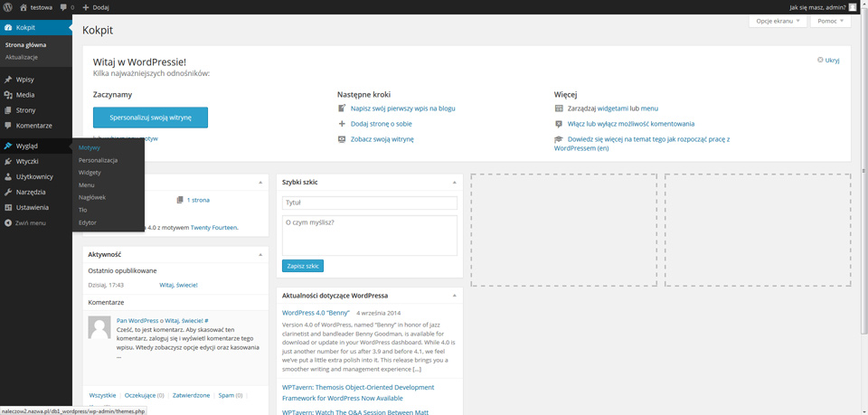Open Zobacz swoją witrynę link
This screenshot has height=415, width=868.
coord(382,139)
